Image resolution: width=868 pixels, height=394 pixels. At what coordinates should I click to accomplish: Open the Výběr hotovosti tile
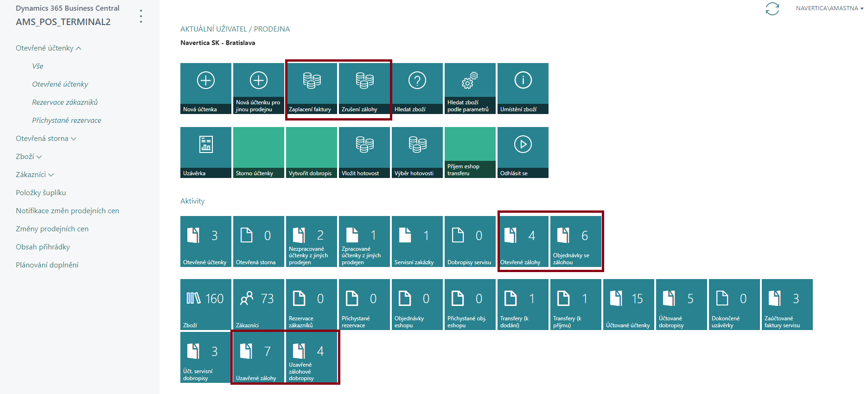click(x=417, y=153)
